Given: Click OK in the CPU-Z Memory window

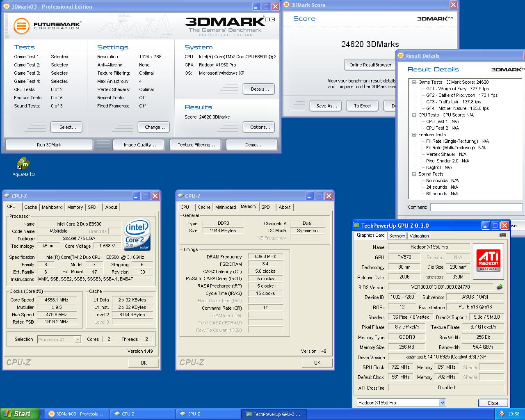Looking at the screenshot, I should pos(317,363).
